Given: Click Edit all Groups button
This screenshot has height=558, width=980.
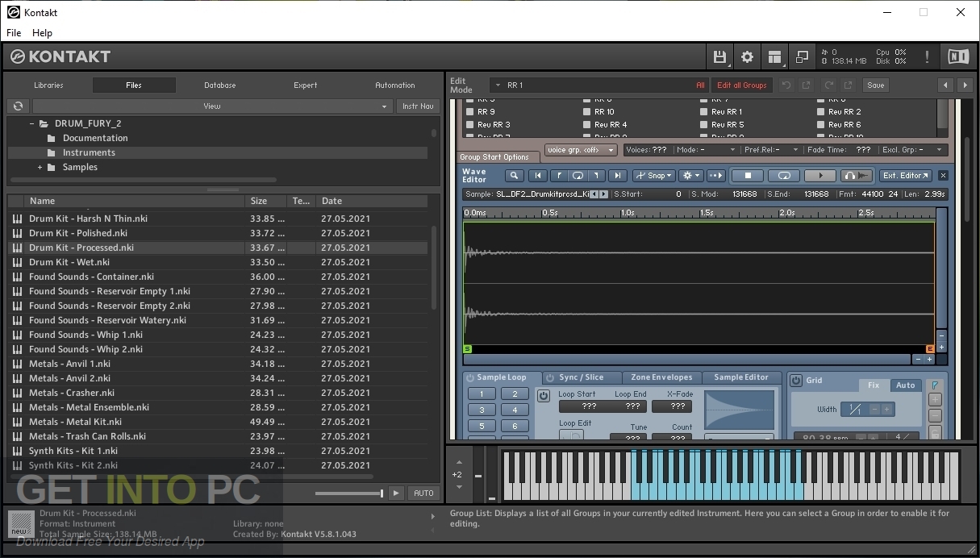Looking at the screenshot, I should 741,85.
